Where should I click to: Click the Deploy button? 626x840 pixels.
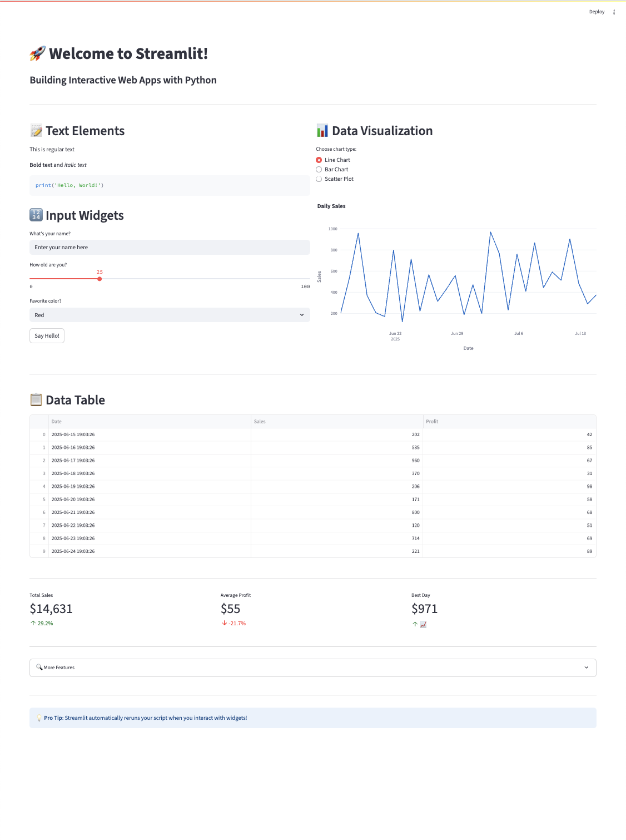point(597,12)
